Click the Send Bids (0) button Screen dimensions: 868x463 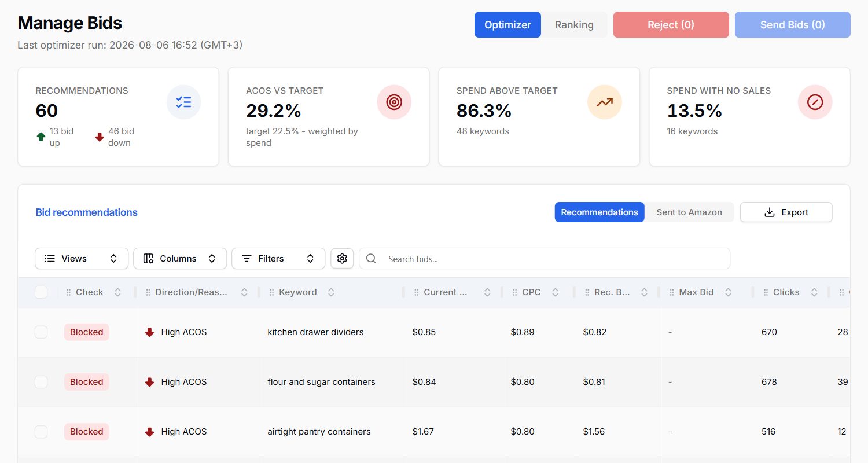point(793,25)
